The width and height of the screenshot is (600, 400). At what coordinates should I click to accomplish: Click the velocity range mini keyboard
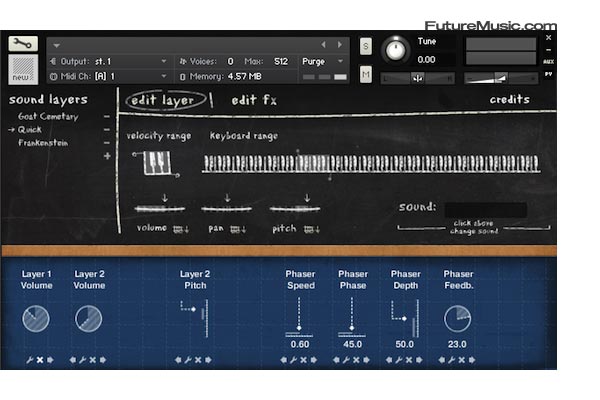pyautogui.click(x=157, y=163)
